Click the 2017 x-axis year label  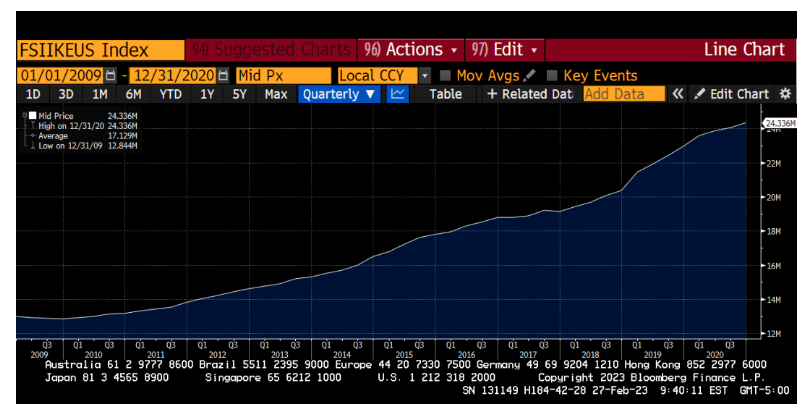(x=528, y=354)
